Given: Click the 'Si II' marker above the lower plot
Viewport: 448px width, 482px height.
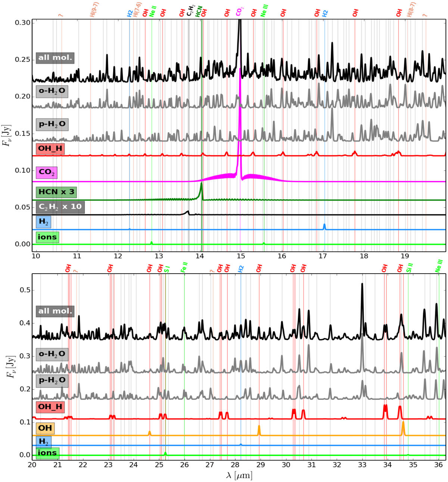Looking at the screenshot, I should pos(409,267).
